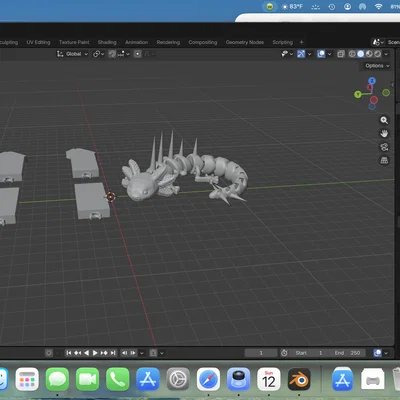Open the Geometry Nodes workspace tab
The height and width of the screenshot is (400, 400).
pyautogui.click(x=245, y=42)
